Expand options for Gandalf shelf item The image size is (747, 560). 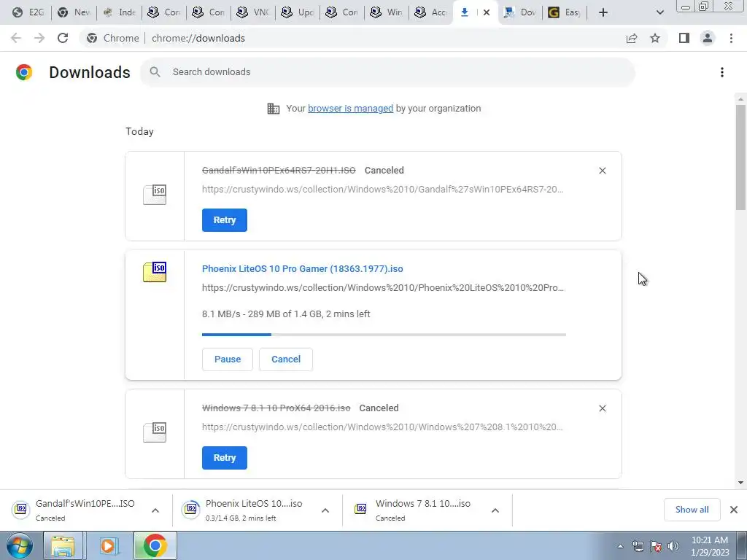[155, 510]
